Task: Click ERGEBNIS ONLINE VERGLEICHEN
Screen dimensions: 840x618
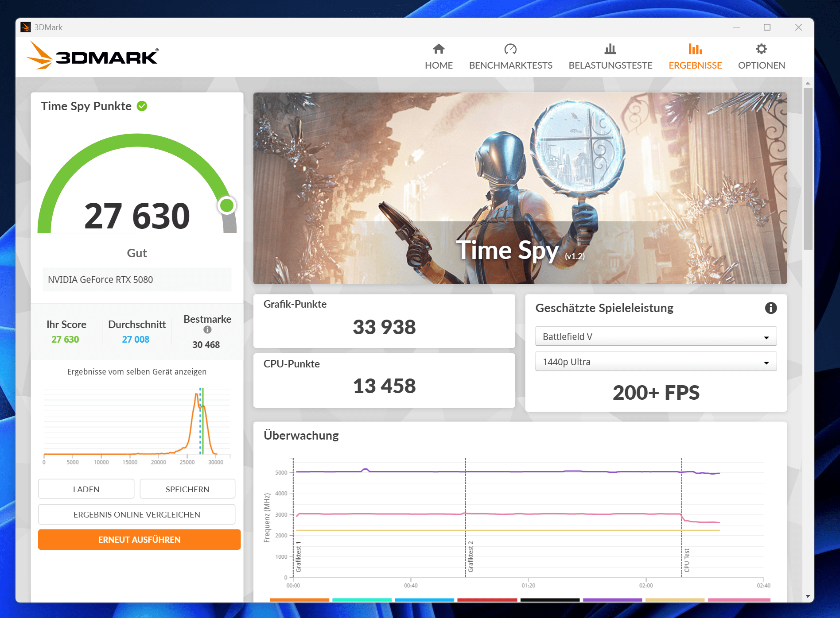Action: (137, 514)
